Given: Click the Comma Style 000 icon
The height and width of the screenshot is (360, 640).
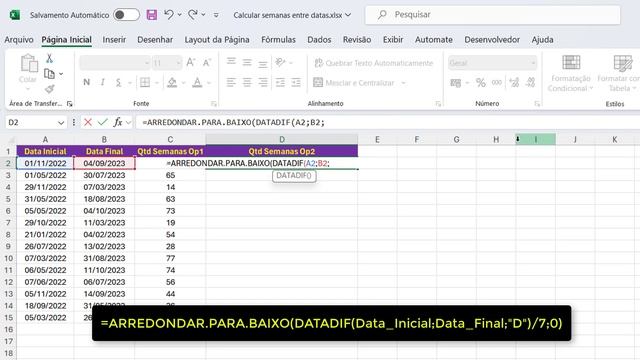Looking at the screenshot, I should click(497, 83).
